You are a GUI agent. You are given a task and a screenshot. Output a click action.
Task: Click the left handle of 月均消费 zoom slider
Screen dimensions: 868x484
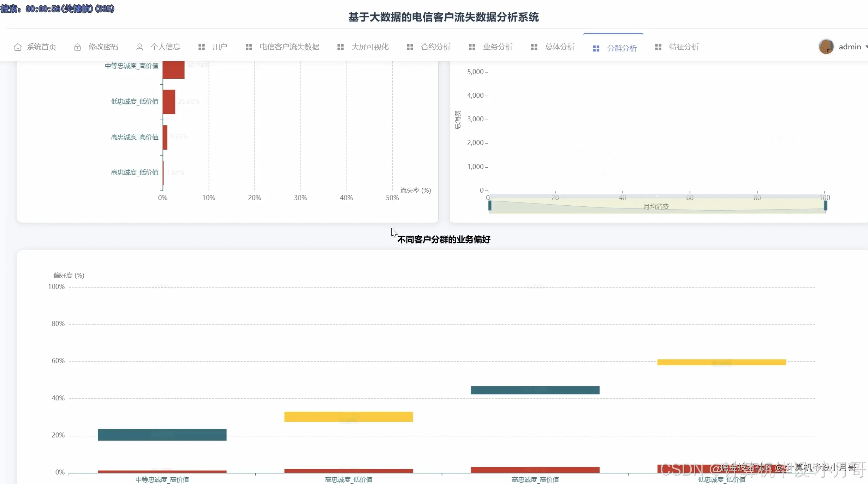click(490, 206)
